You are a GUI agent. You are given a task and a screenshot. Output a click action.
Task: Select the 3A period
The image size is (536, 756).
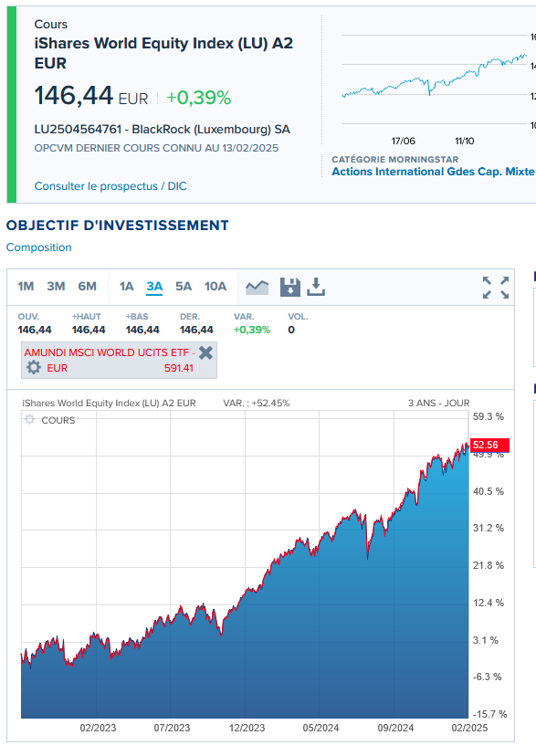tap(154, 287)
